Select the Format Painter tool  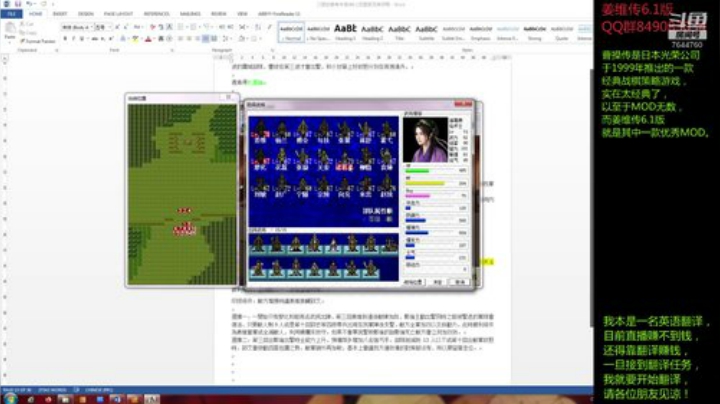coord(38,41)
